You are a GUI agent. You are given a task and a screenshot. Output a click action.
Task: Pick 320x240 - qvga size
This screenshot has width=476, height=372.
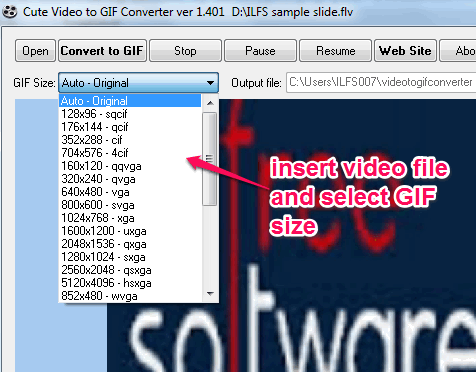pos(130,179)
